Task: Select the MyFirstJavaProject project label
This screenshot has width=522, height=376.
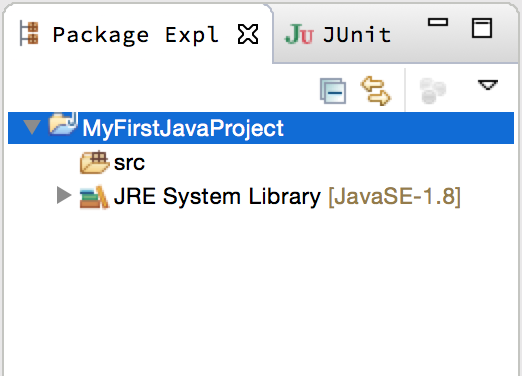Action: 183,128
